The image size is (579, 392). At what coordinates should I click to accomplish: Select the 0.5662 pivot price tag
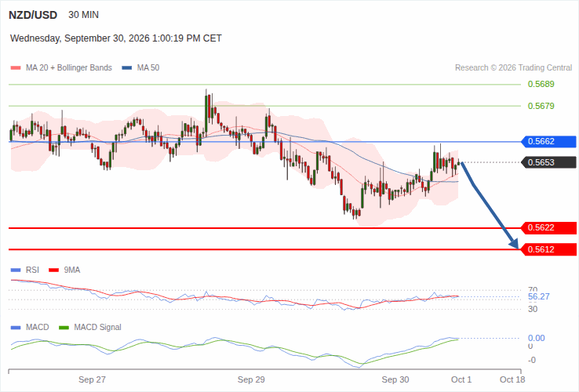[548, 141]
